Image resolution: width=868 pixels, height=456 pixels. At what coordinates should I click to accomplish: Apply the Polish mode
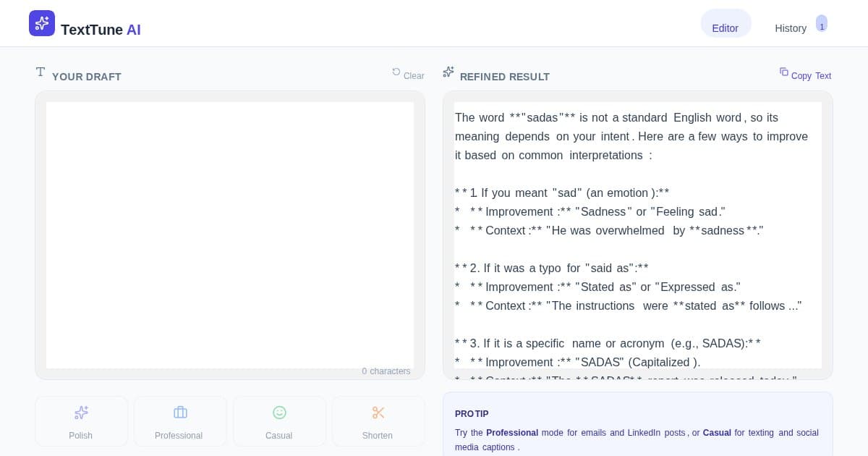81,421
